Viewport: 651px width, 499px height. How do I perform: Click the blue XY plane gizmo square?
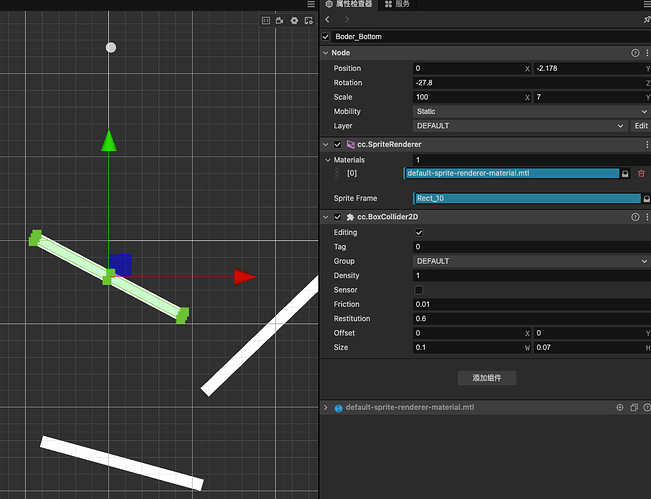tap(120, 265)
